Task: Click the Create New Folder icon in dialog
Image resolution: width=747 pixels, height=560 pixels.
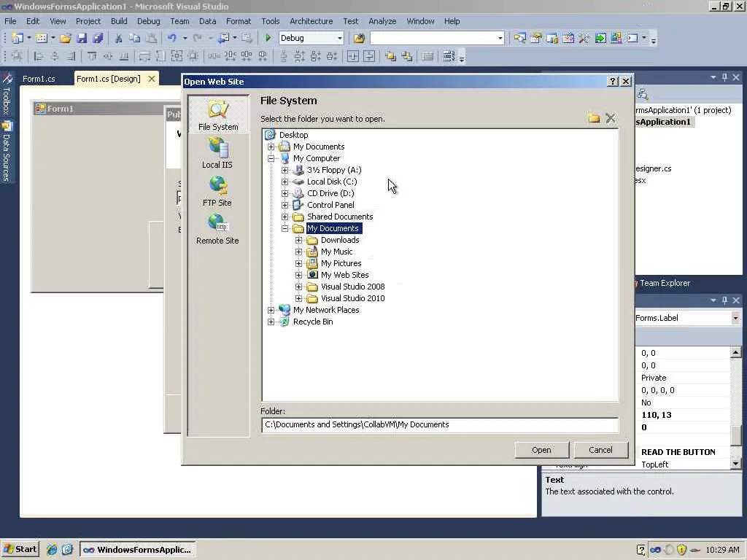Action: [594, 118]
